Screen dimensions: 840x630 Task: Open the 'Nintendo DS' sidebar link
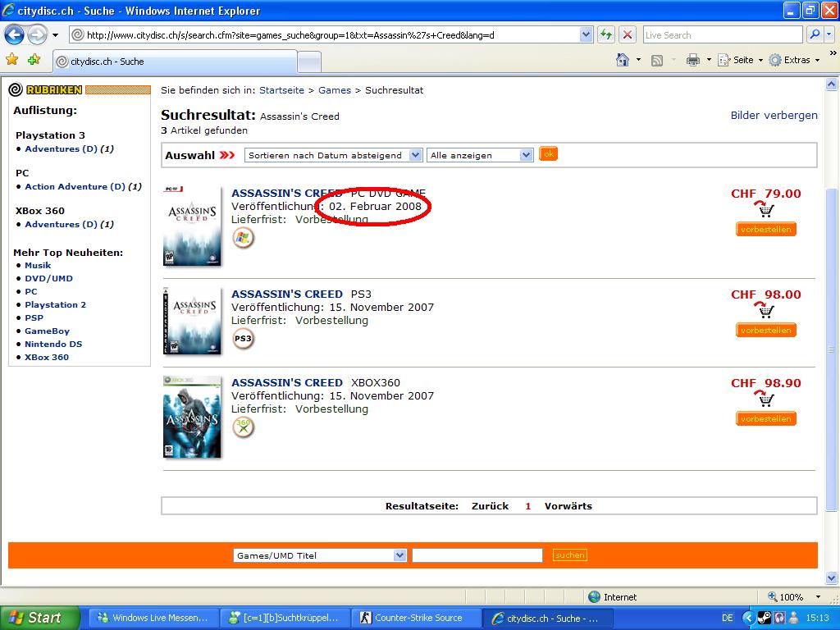[x=53, y=344]
